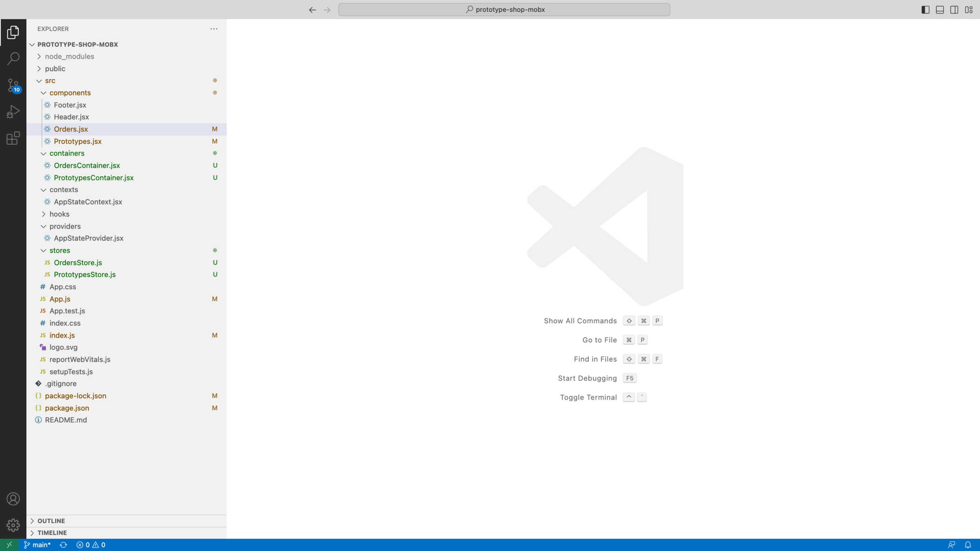Click the notifications bell in status bar
The image size is (980, 551).
(x=968, y=545)
